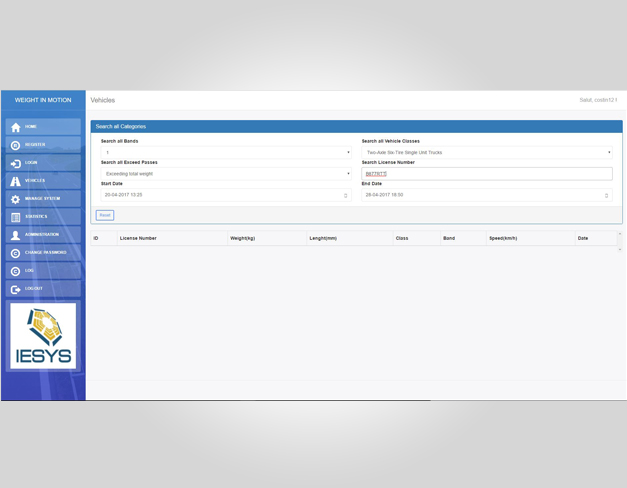Open the Search all Exceed Passes dropdown

[x=226, y=174]
